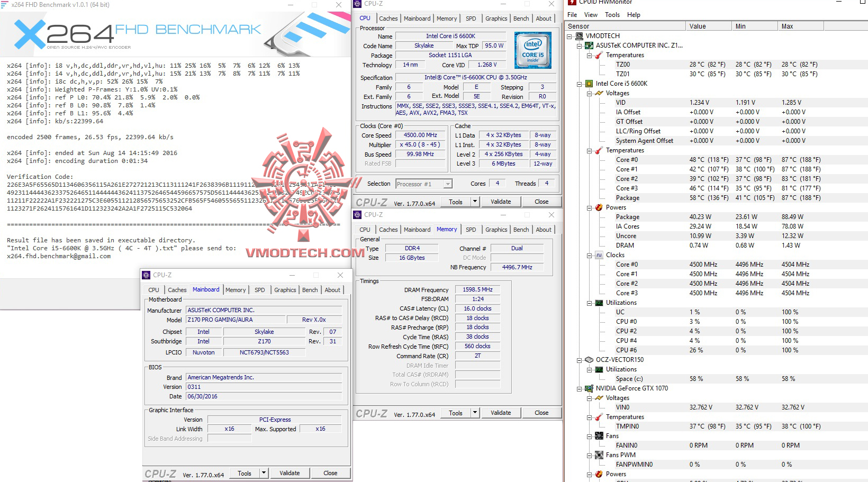Open the View menu in HWMonitor
Image resolution: width=868 pixels, height=482 pixels.
coord(590,14)
